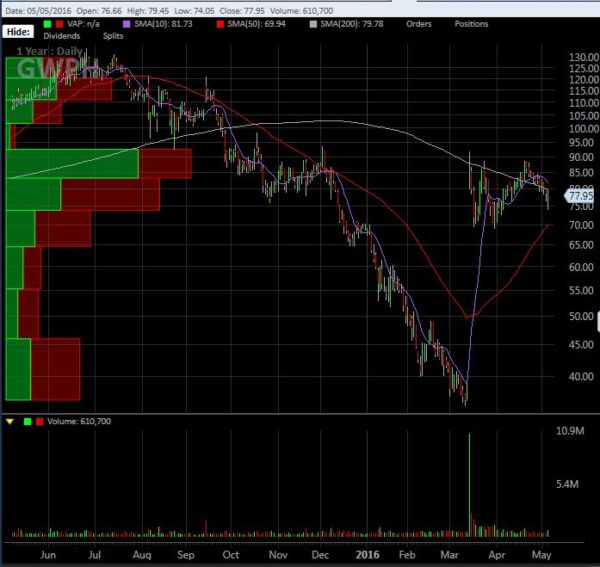Click the Volume: 610,700 label
Image resolution: width=600 pixels, height=567 pixels.
[79, 421]
